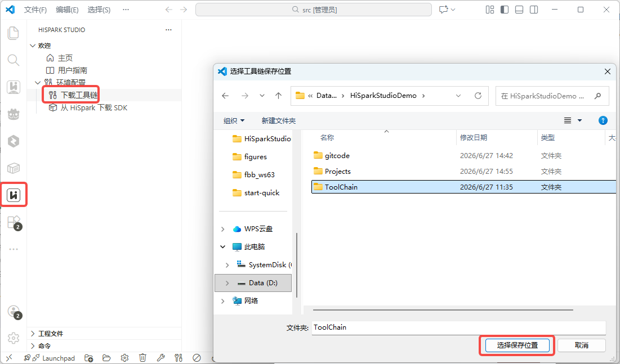
Task: Toggle the secondary side bar layout button
Action: [534, 10]
